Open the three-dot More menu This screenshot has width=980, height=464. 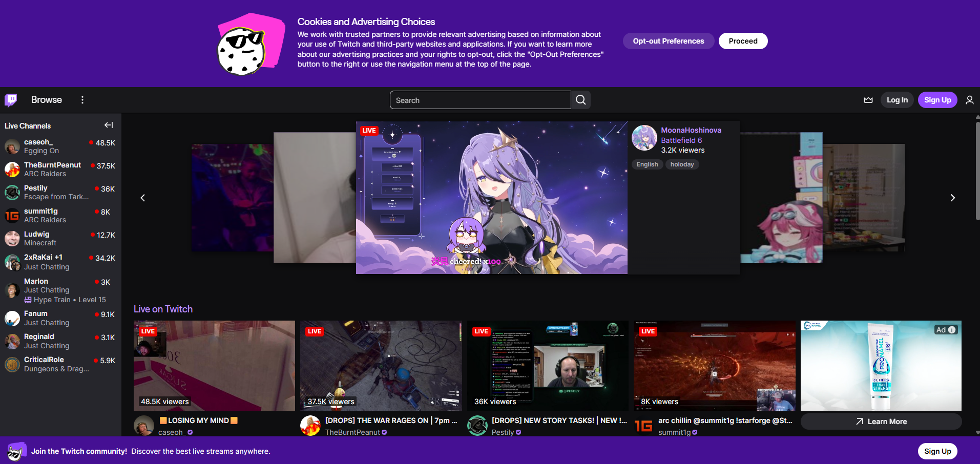click(x=82, y=100)
